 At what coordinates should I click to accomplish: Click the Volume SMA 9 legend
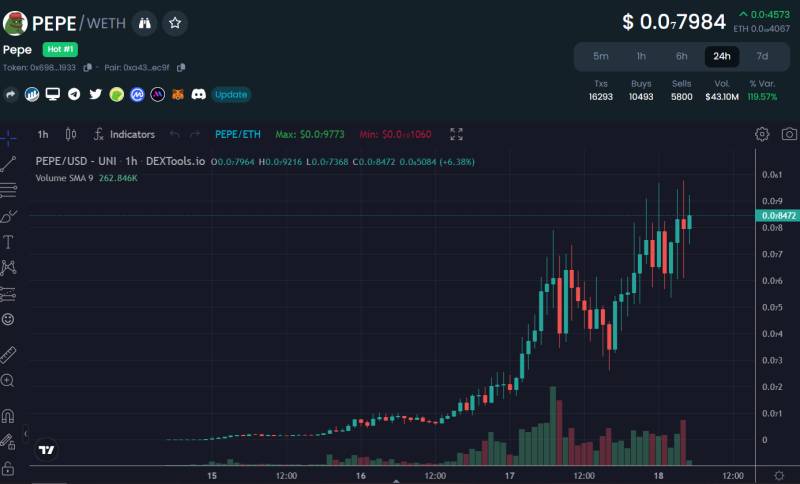click(x=86, y=178)
